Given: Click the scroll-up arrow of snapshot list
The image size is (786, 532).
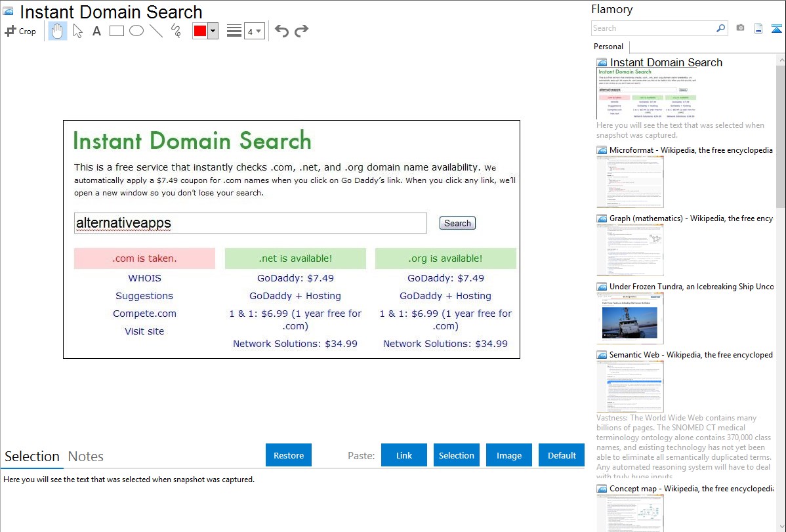Looking at the screenshot, I should coord(781,60).
